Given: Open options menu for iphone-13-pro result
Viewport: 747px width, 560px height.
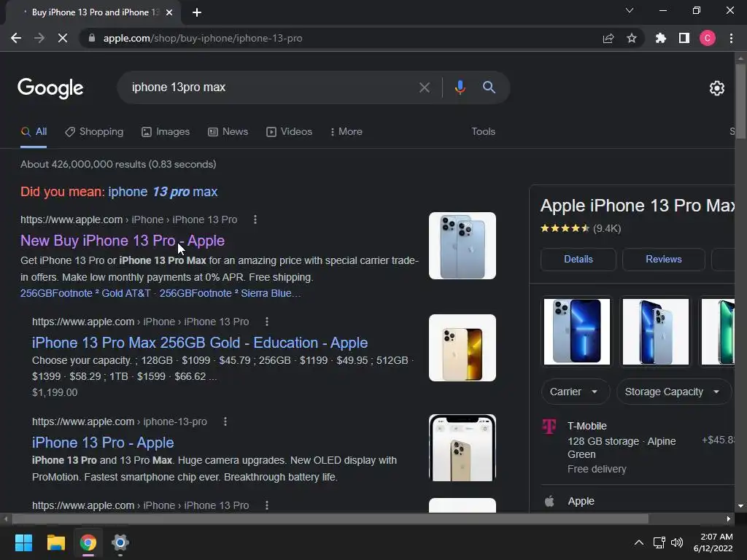Looking at the screenshot, I should (225, 422).
